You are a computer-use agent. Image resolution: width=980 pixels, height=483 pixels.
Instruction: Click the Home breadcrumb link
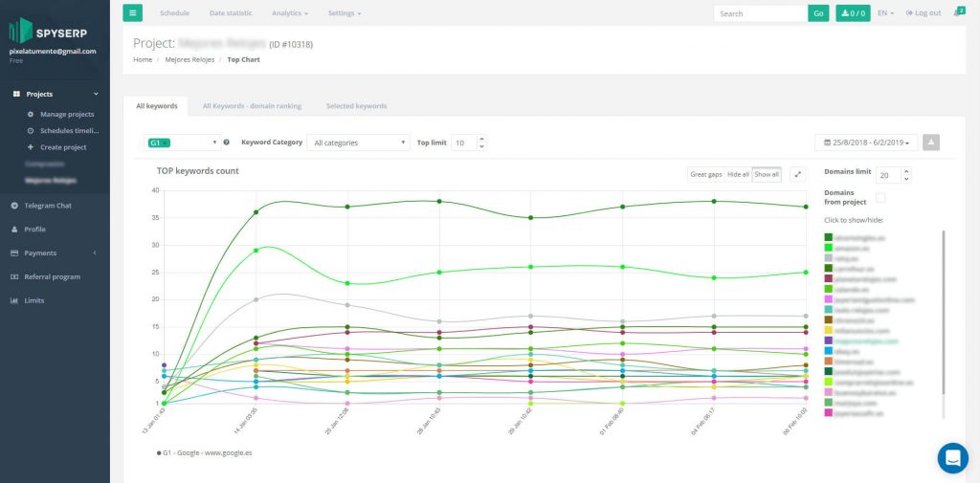pyautogui.click(x=143, y=60)
